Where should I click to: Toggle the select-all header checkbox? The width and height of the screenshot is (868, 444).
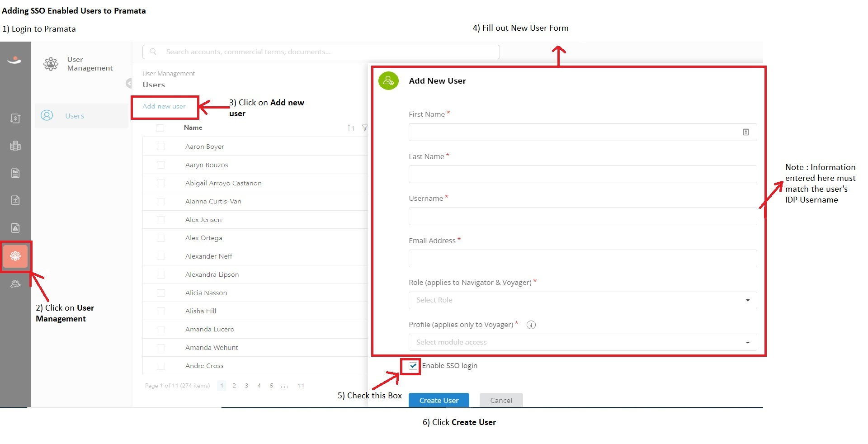tap(160, 128)
